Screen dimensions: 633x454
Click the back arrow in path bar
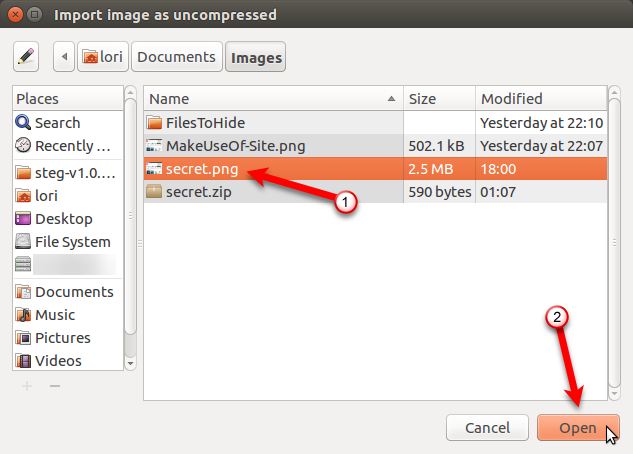click(x=65, y=57)
